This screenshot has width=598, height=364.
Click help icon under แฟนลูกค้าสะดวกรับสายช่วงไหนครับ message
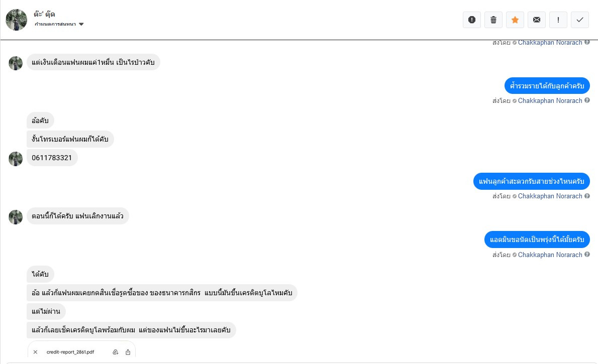point(587,196)
